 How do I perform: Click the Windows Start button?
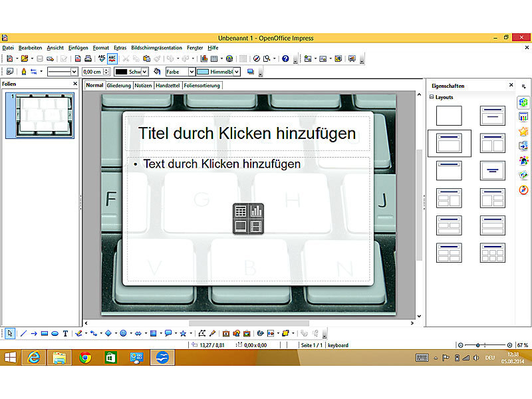(x=10, y=358)
